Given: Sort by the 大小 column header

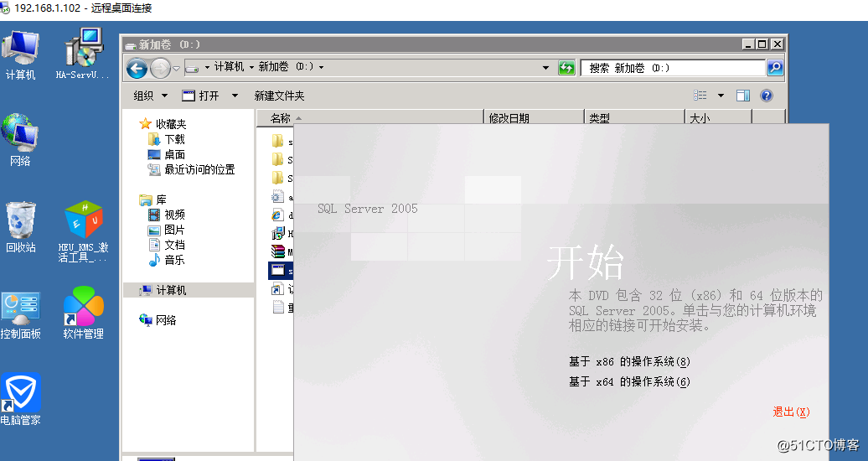Looking at the screenshot, I should [718, 118].
